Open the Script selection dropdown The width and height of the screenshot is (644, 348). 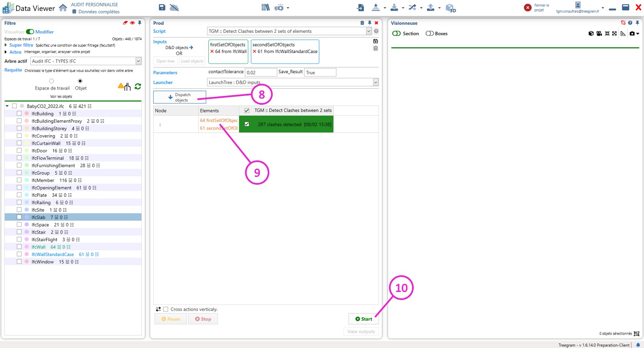(368, 31)
